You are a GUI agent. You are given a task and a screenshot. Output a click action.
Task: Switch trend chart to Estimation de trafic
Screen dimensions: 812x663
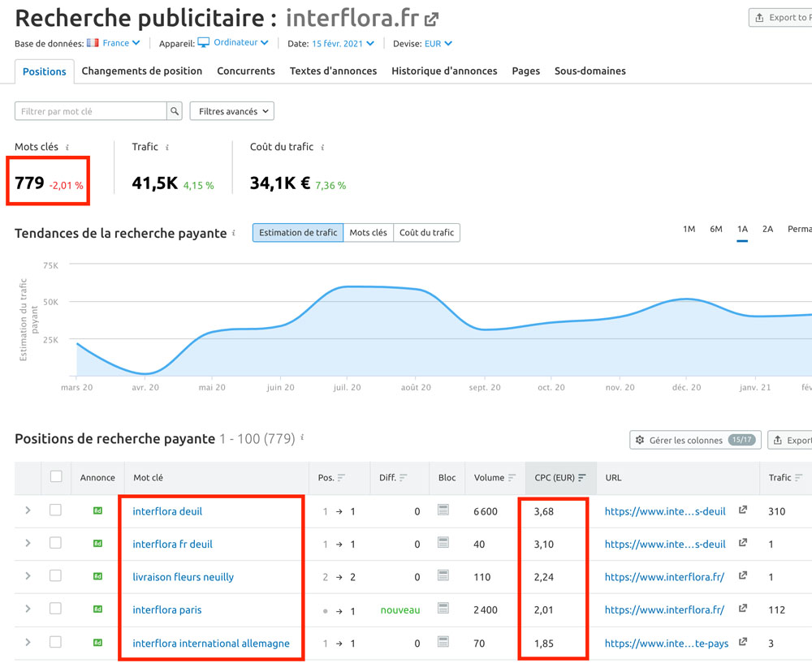pos(298,233)
